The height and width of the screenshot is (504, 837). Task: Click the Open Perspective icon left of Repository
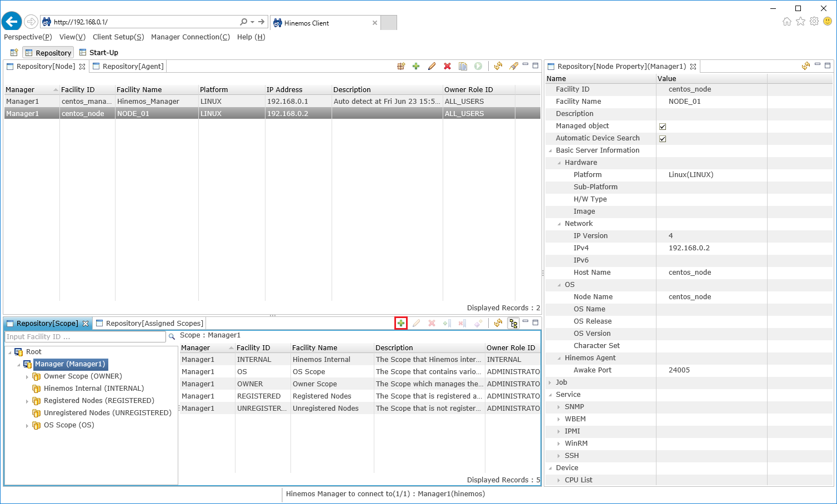click(x=14, y=53)
